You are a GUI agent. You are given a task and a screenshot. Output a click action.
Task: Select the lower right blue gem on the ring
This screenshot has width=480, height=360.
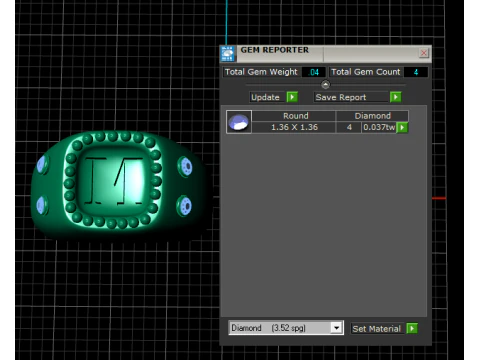tap(185, 206)
